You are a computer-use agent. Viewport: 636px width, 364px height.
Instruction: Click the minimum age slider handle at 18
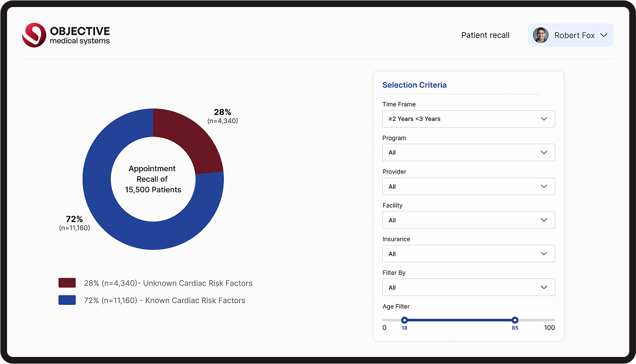point(404,320)
